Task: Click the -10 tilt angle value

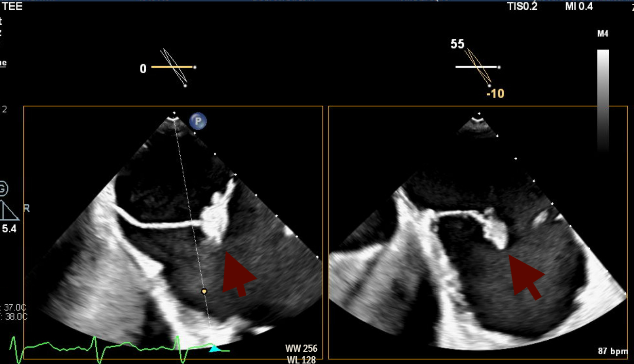Action: pos(495,93)
